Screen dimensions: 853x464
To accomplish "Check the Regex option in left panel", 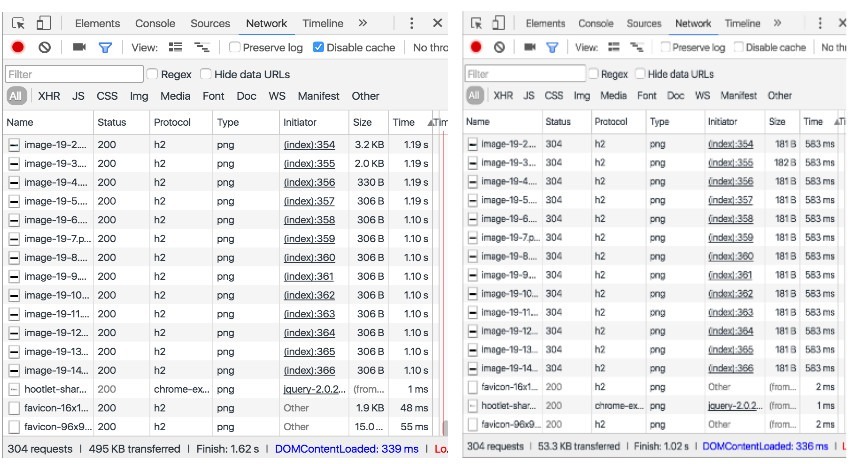I will point(153,74).
